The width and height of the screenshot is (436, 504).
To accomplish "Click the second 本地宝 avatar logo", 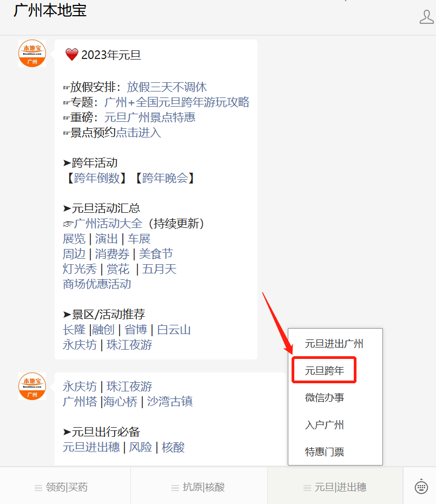I will [32, 387].
